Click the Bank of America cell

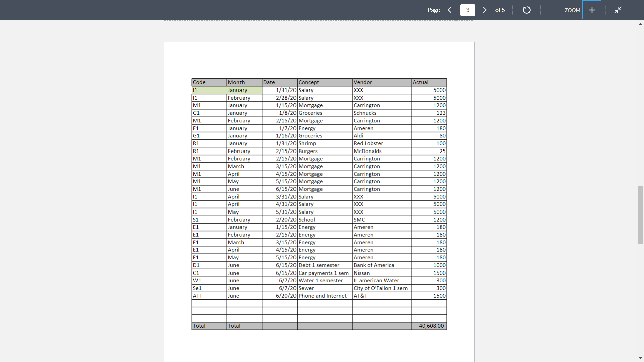coord(382,265)
